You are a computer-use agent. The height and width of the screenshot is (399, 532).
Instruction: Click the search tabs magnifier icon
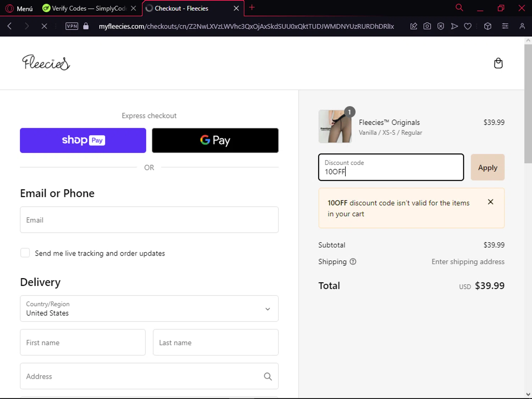(x=459, y=7)
